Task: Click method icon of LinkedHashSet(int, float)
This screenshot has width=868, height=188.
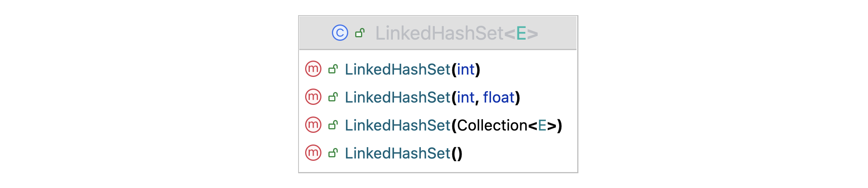Action: tap(313, 97)
